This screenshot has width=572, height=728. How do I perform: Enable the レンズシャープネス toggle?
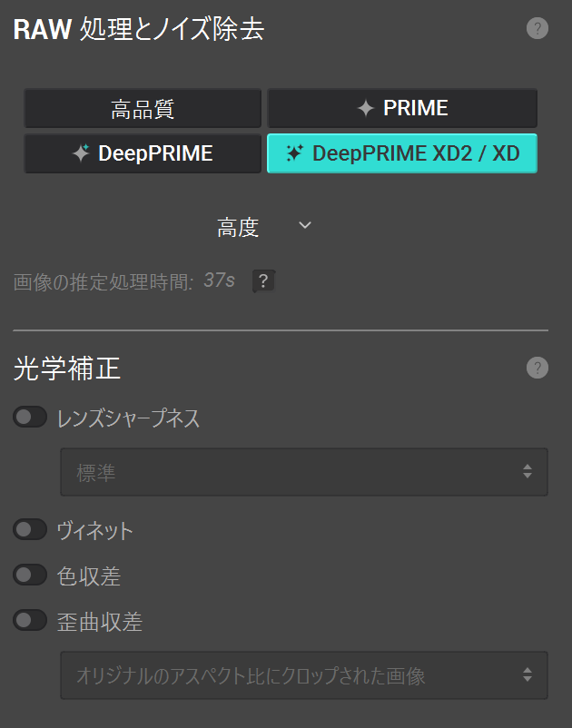(30, 418)
